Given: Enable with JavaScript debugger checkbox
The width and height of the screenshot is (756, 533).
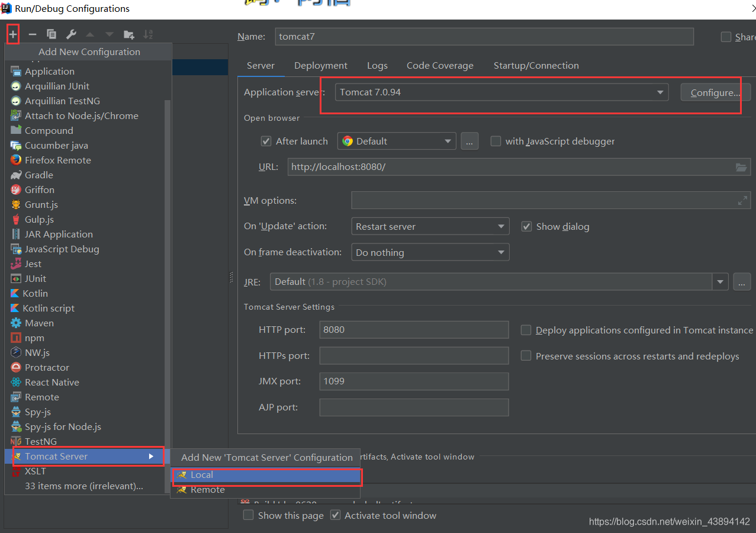Looking at the screenshot, I should pos(496,141).
